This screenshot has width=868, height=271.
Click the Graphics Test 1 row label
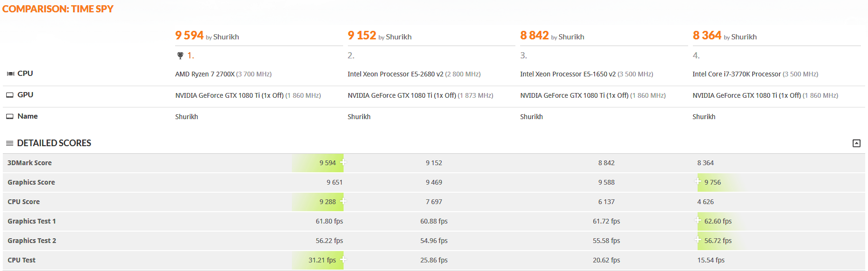[x=32, y=221]
